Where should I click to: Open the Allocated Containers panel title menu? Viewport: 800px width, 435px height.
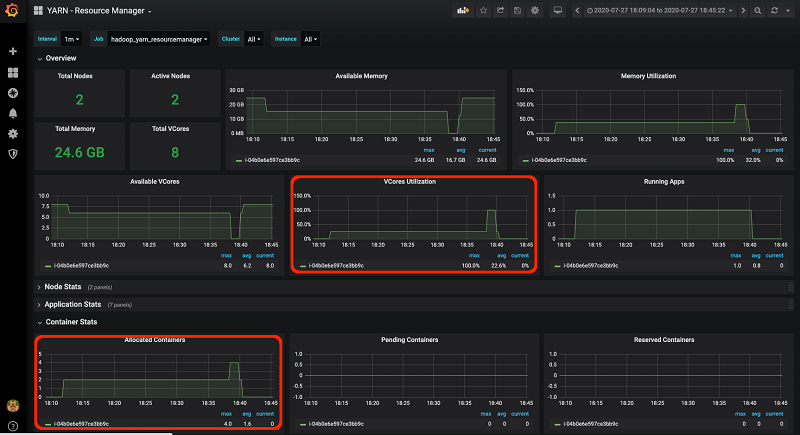pos(155,340)
